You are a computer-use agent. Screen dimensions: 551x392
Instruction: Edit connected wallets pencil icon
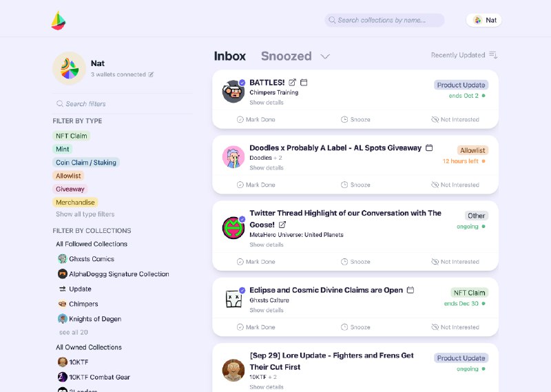click(151, 74)
